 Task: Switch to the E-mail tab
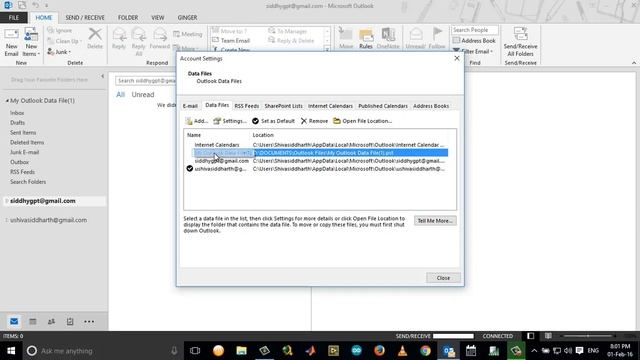pos(190,106)
